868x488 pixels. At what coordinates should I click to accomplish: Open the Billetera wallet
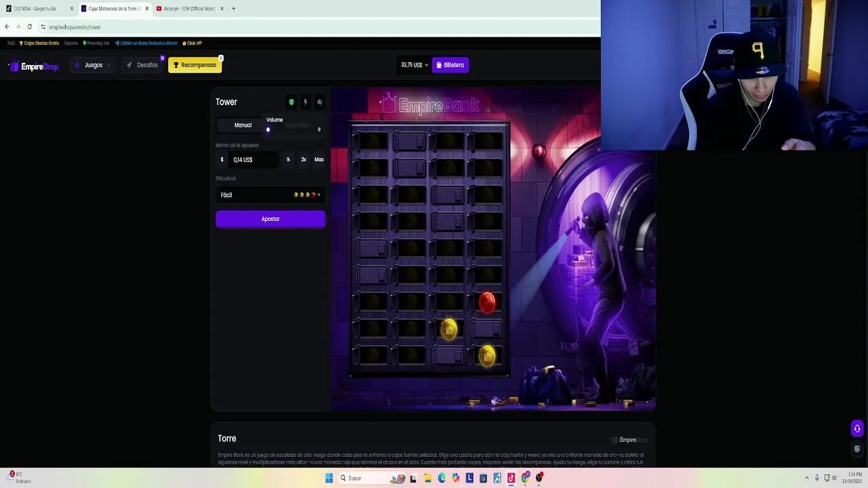pyautogui.click(x=450, y=65)
